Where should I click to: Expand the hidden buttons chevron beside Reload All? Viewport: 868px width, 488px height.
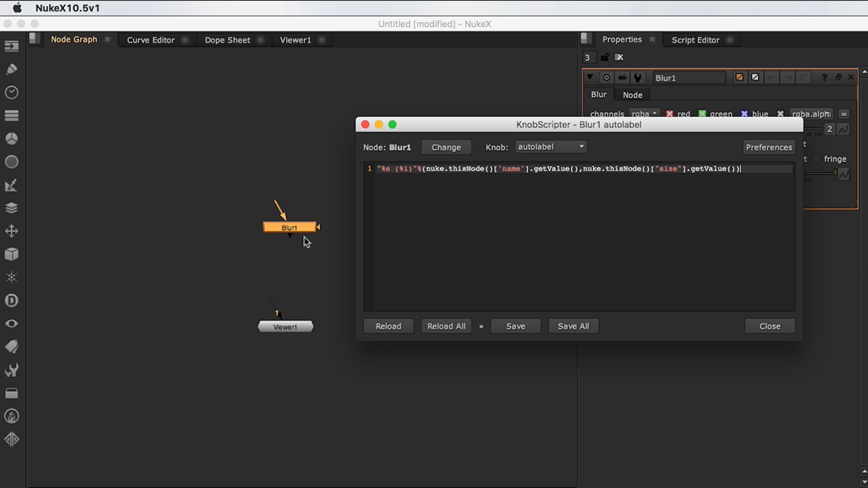coord(481,326)
